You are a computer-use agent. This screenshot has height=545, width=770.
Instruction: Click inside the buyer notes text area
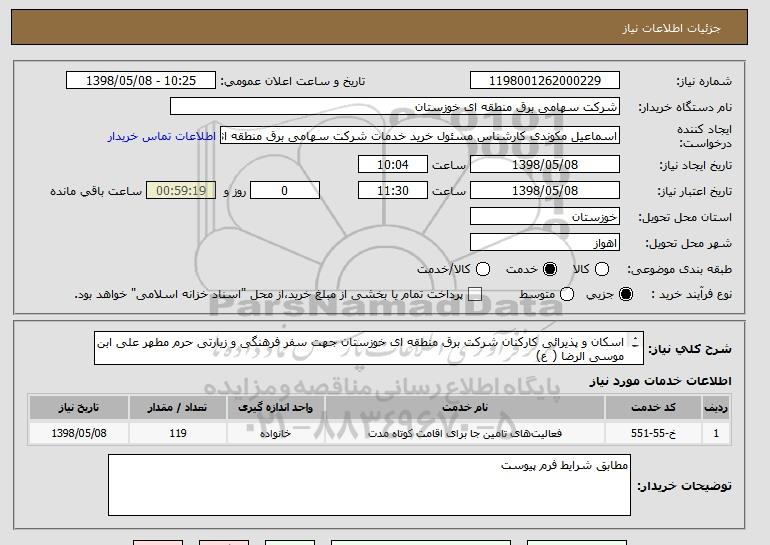click(x=368, y=486)
